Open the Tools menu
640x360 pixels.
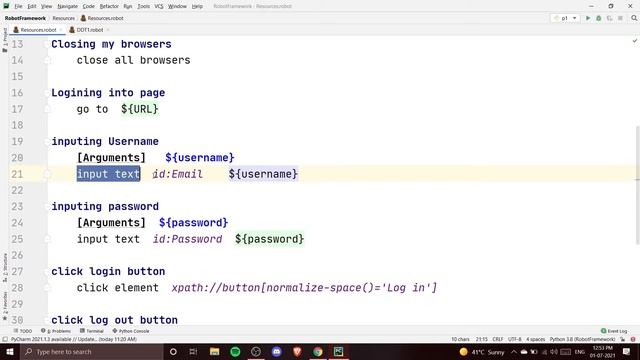(143, 6)
